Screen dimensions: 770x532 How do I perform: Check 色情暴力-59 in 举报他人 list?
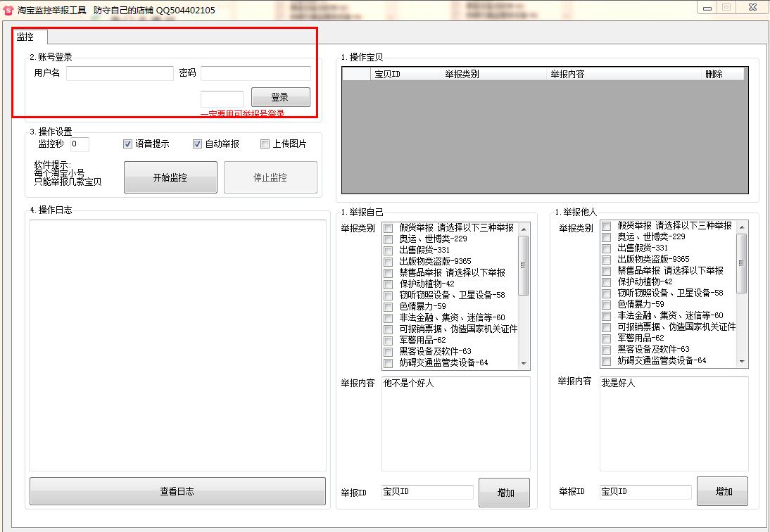[x=607, y=305]
